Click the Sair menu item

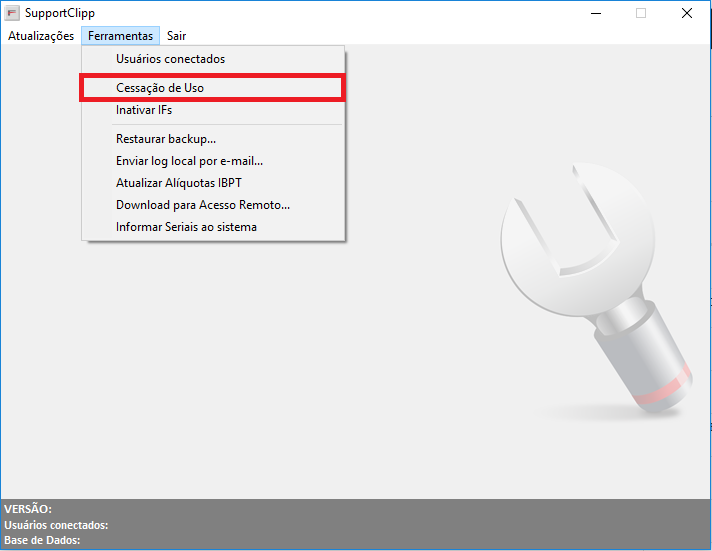[x=176, y=36]
